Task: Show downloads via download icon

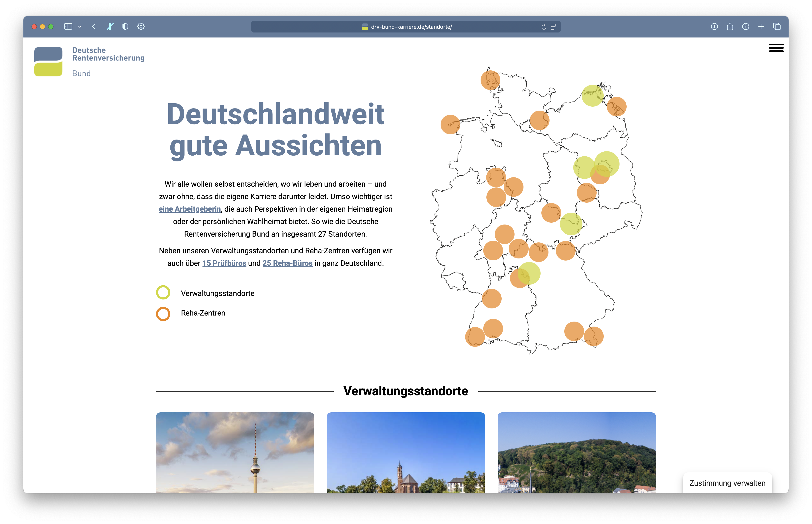Action: (714, 26)
